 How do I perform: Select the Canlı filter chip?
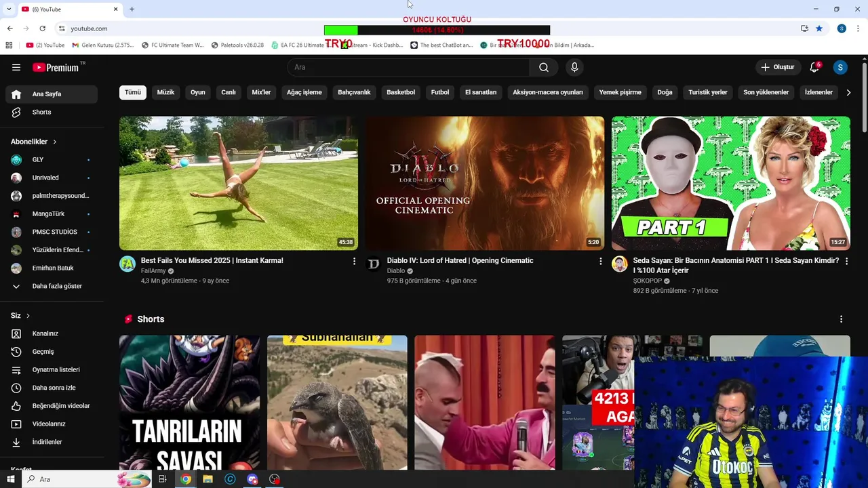point(229,92)
